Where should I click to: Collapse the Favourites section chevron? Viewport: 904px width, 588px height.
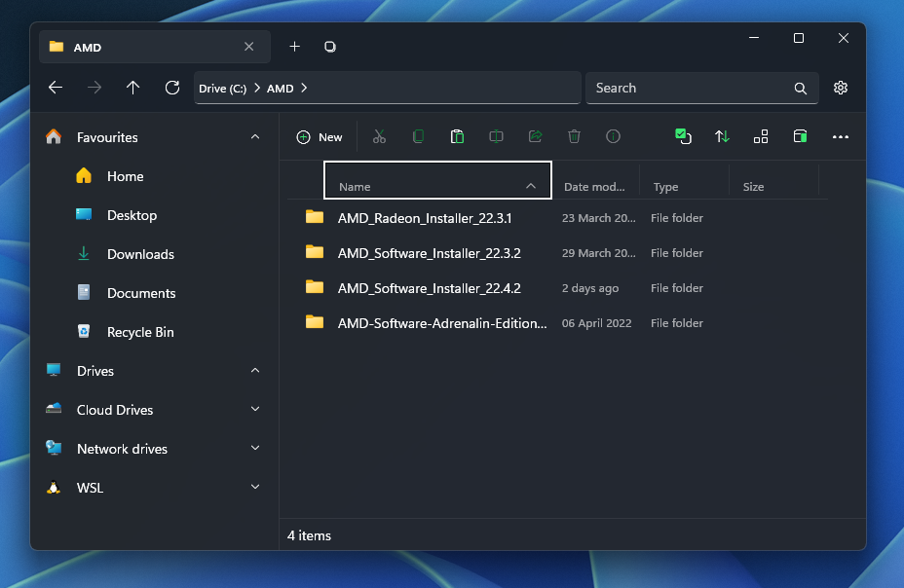click(x=255, y=137)
